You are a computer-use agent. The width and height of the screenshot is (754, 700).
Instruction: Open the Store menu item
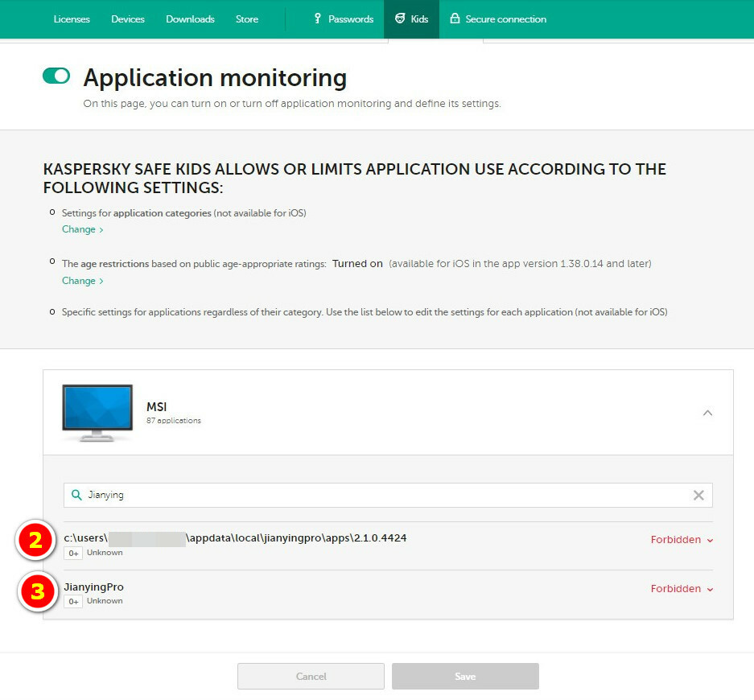point(247,19)
